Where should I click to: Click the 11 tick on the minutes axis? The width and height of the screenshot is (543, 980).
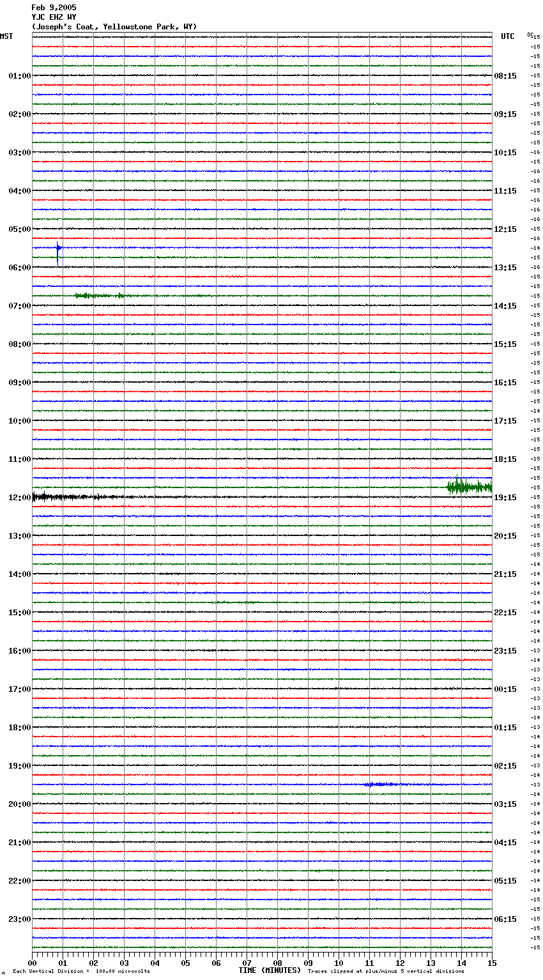[x=369, y=963]
